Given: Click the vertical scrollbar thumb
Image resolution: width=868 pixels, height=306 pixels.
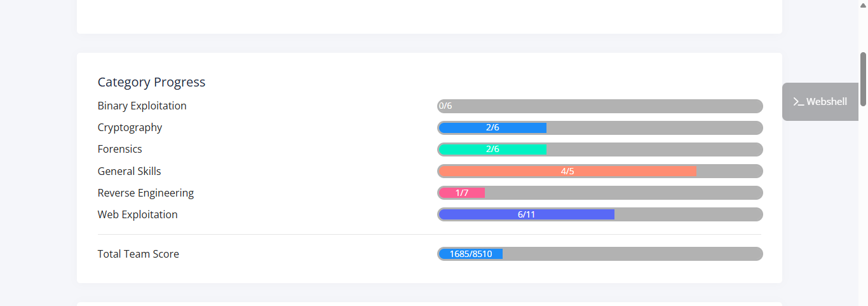Looking at the screenshot, I should (x=863, y=79).
